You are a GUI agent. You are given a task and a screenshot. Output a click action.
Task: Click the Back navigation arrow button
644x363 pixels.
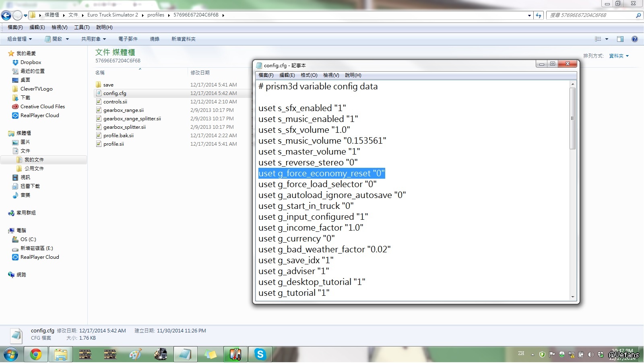[6, 15]
